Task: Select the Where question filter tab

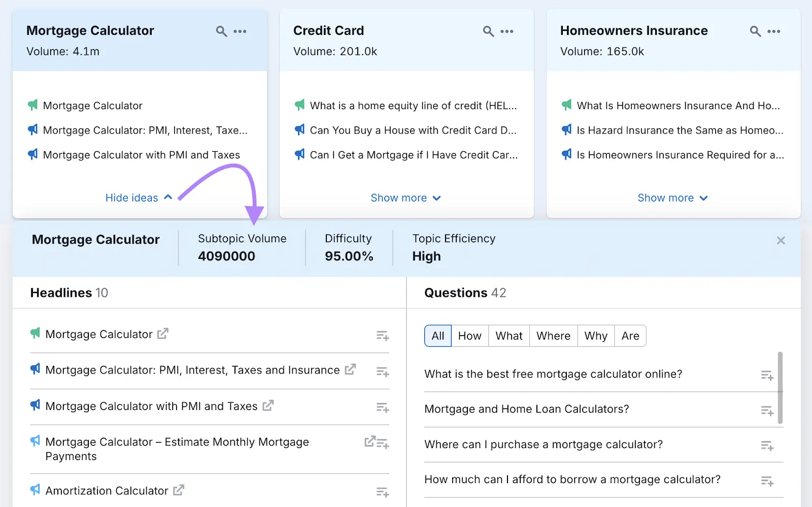Action: pos(553,336)
